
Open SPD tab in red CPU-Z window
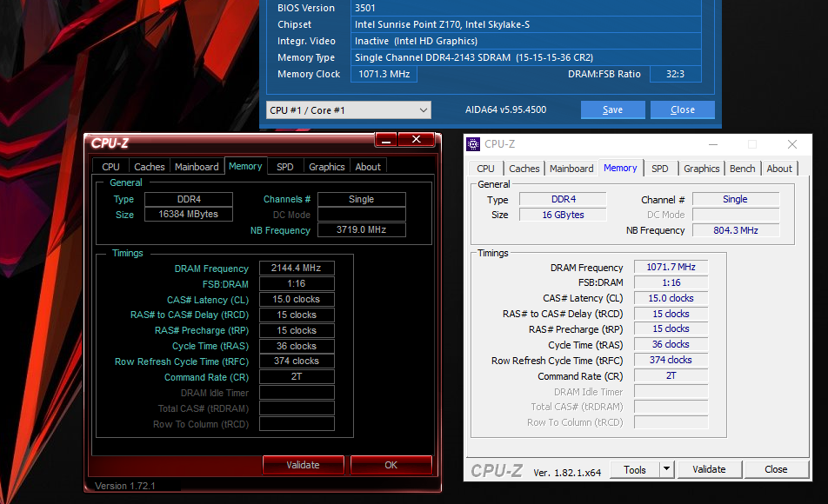(x=285, y=167)
